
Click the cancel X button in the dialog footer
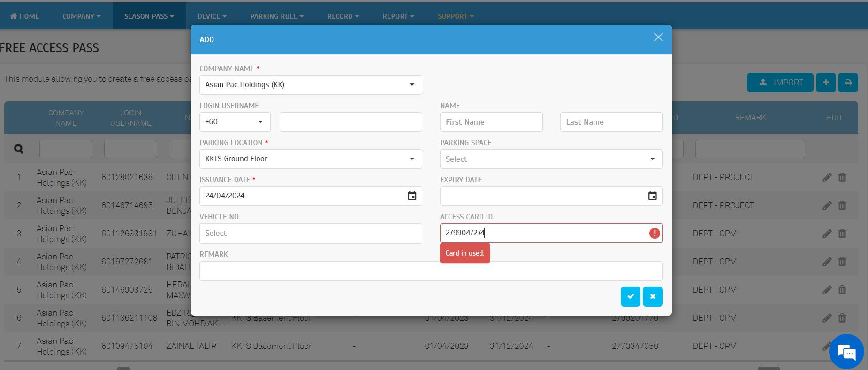click(x=653, y=296)
